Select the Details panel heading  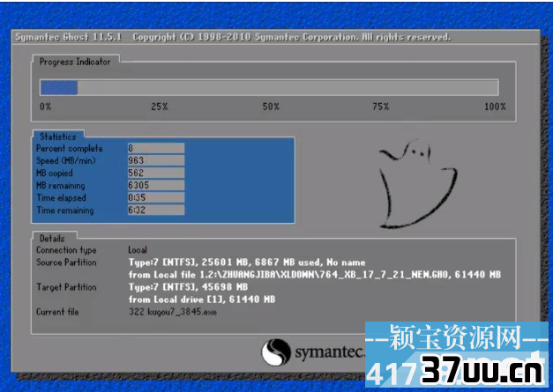tap(52, 239)
